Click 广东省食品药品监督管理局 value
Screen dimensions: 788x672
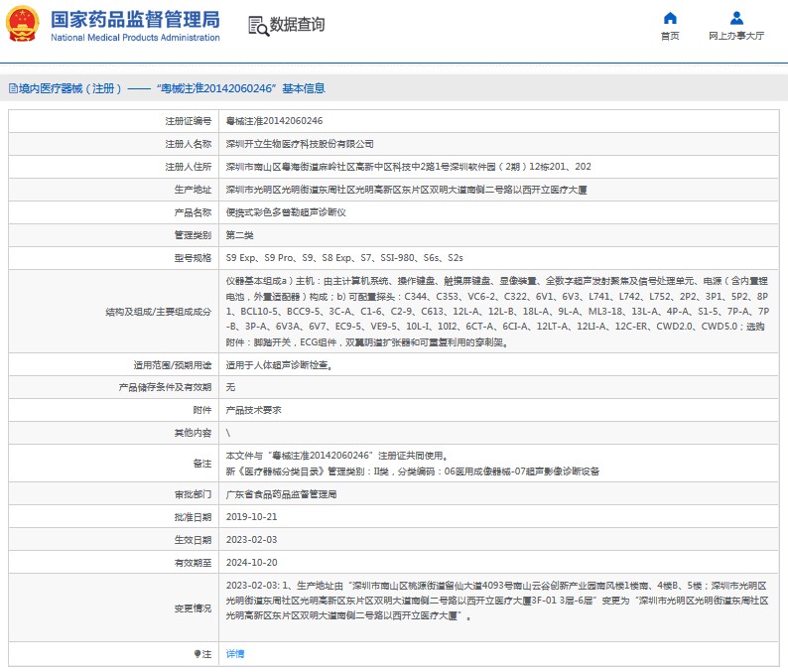click(x=281, y=494)
